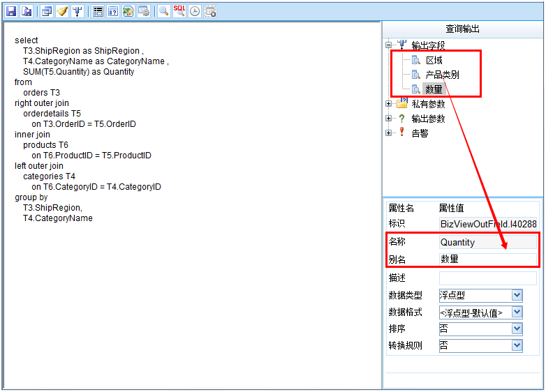Click the icon beside 产品类别 field
The image size is (546, 392).
(x=415, y=75)
